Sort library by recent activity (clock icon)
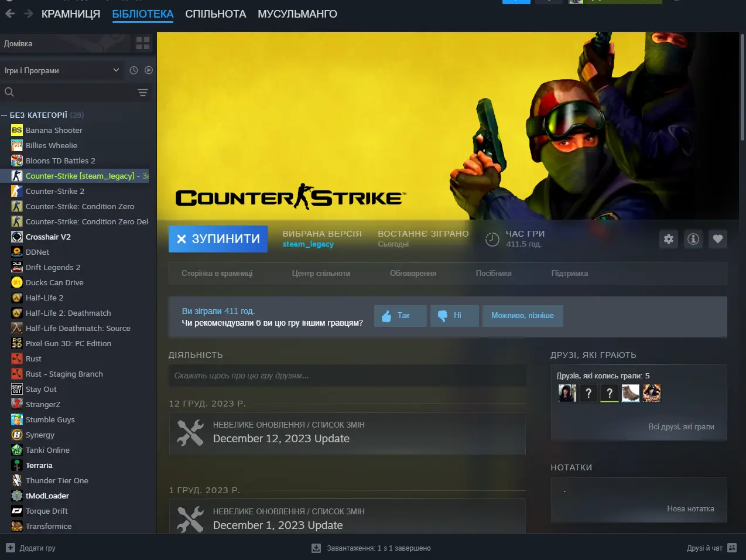Viewport: 746px width, 560px height. point(134,70)
